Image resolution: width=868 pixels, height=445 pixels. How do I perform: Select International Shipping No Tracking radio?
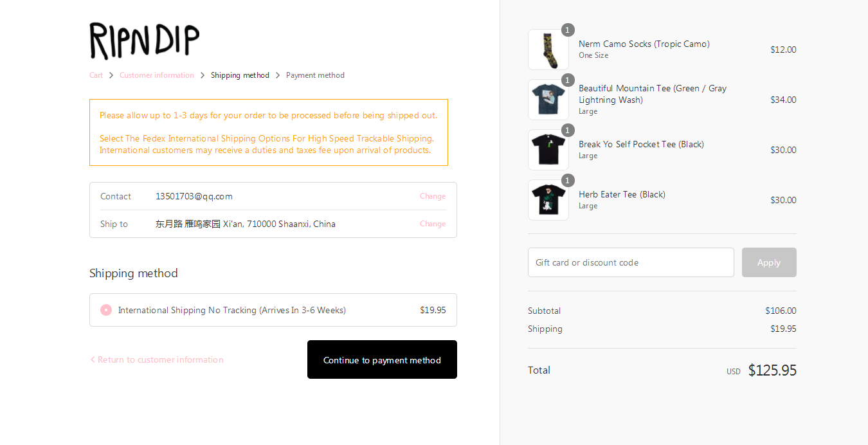click(106, 310)
